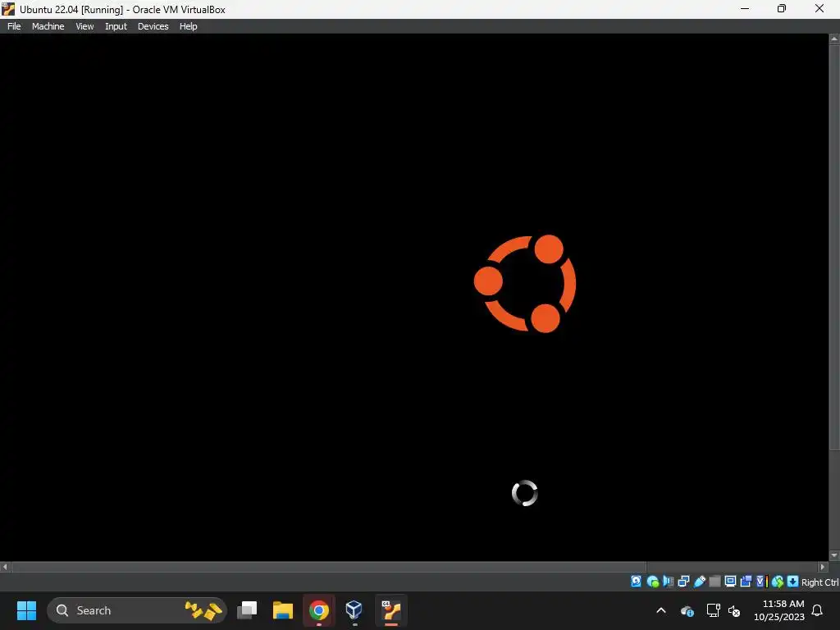Click the CPU virtualization status icon
The width and height of the screenshot is (840, 630).
point(761,582)
